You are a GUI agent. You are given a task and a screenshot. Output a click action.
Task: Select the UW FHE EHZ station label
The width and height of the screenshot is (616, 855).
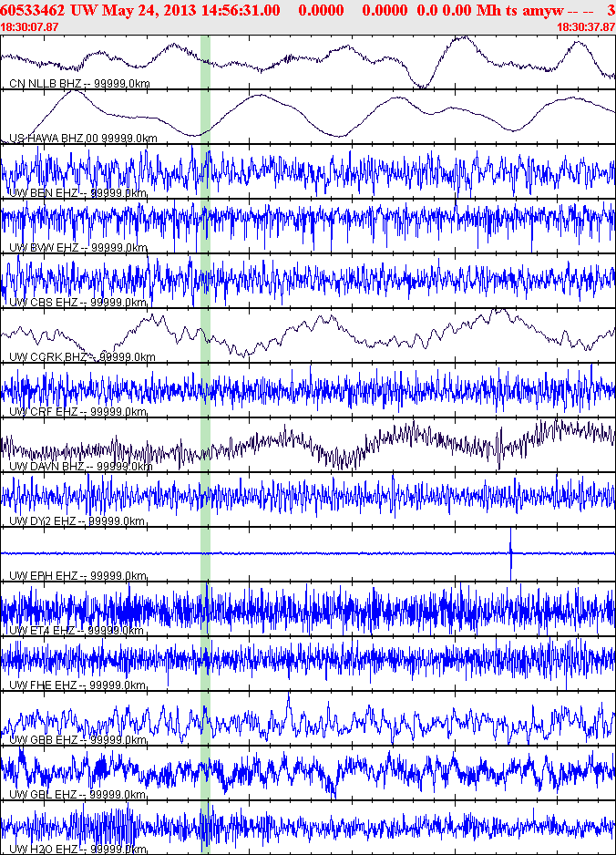tap(77, 685)
